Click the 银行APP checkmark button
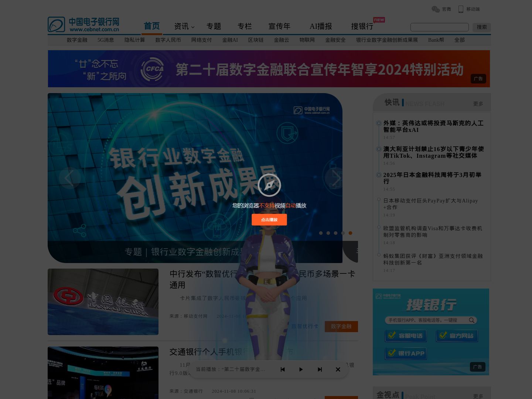532x399 pixels. pyautogui.click(x=406, y=354)
